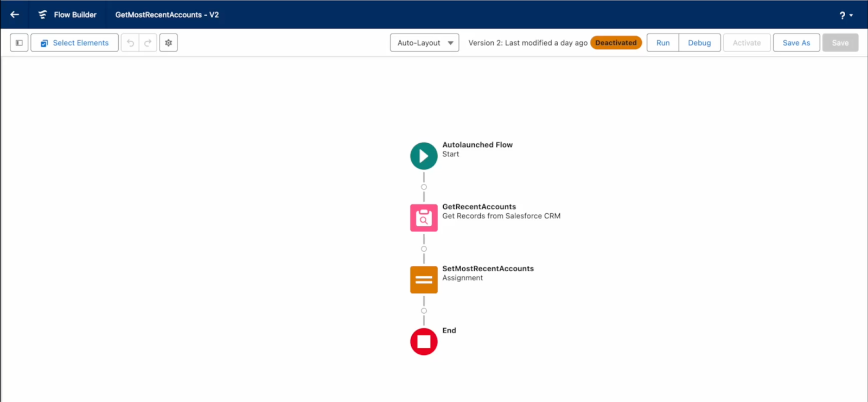Run the flow
This screenshot has height=402, width=868.
(x=663, y=43)
